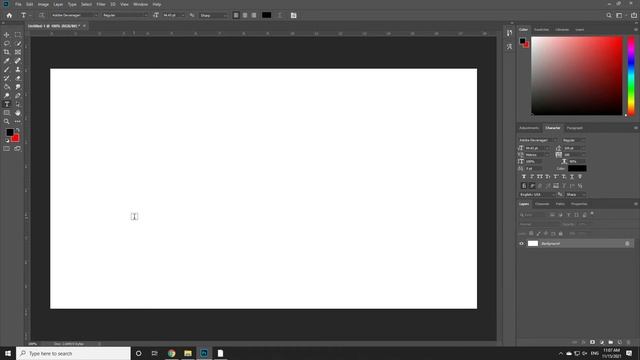Switch to the Swatches tab
640x360 pixels.
tap(542, 29)
